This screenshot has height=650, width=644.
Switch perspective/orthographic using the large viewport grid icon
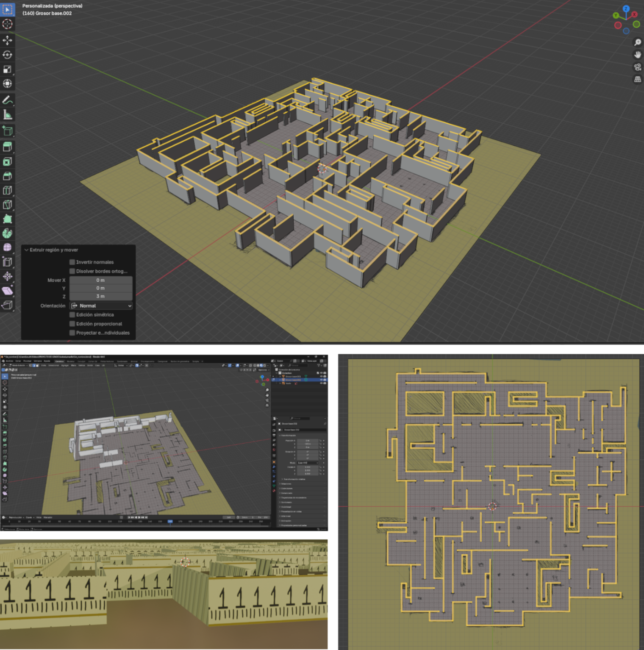pos(637,79)
